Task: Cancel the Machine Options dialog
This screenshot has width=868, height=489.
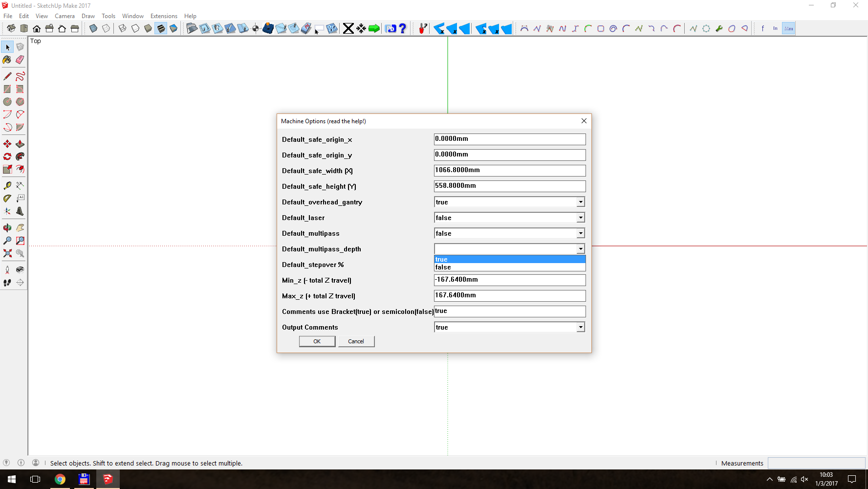Action: point(356,341)
